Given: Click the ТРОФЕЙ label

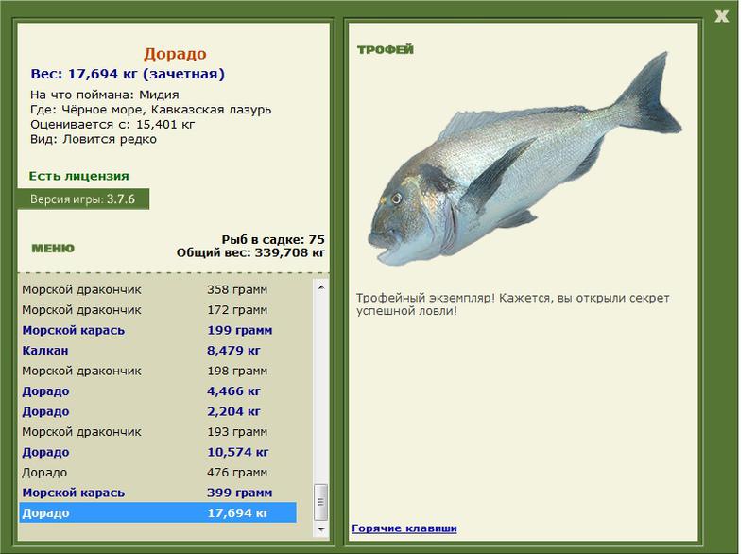Looking at the screenshot, I should [386, 49].
